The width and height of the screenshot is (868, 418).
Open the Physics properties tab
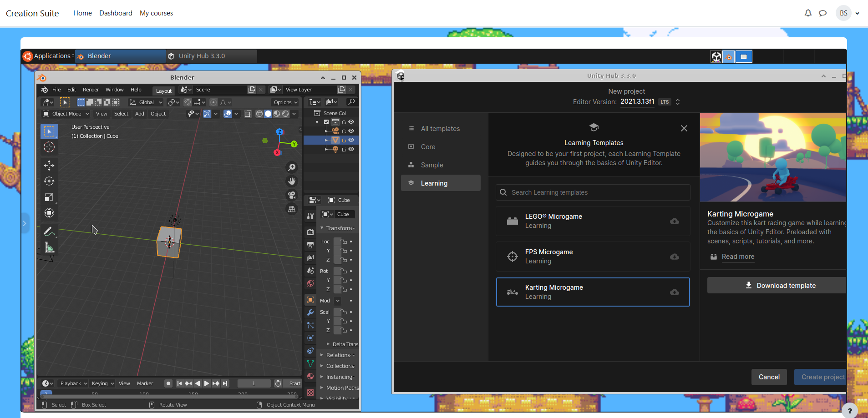310,338
